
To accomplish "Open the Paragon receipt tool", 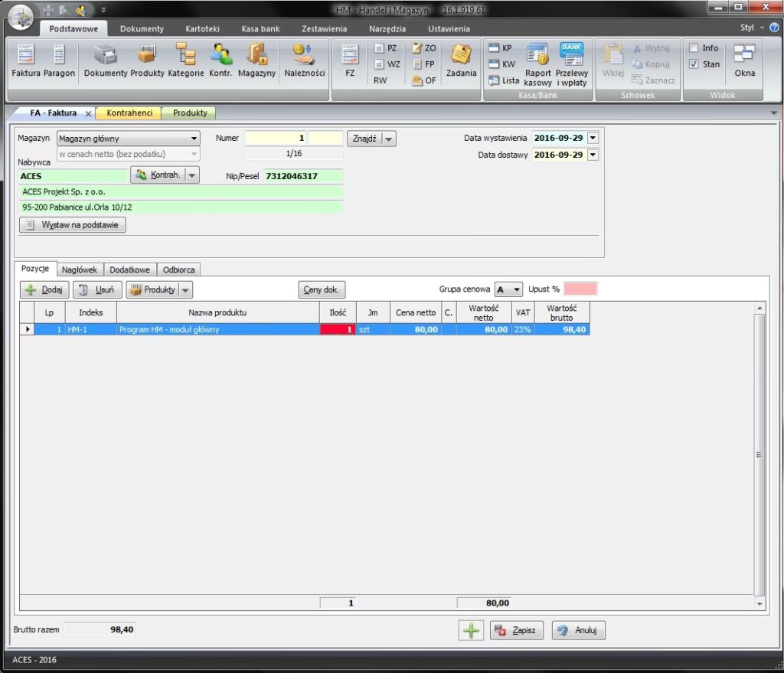I will pos(60,61).
